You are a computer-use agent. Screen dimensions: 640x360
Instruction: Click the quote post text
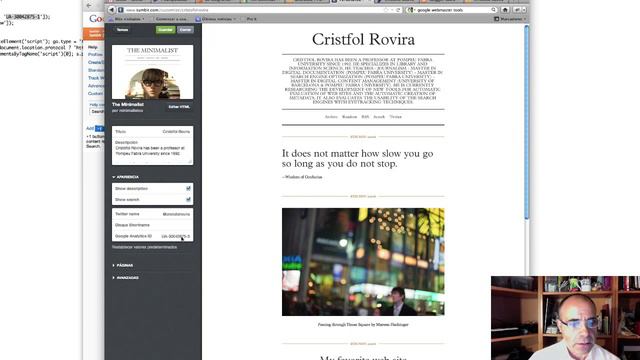(358, 158)
